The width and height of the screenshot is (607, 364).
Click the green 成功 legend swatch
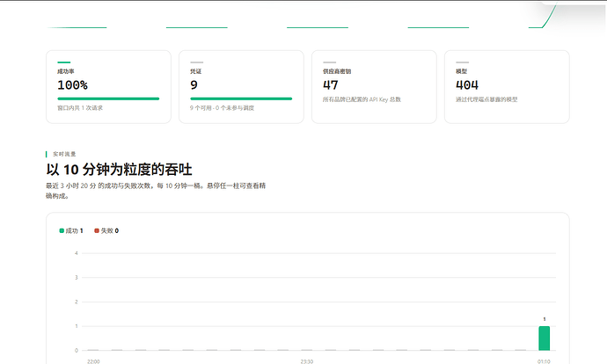point(62,230)
